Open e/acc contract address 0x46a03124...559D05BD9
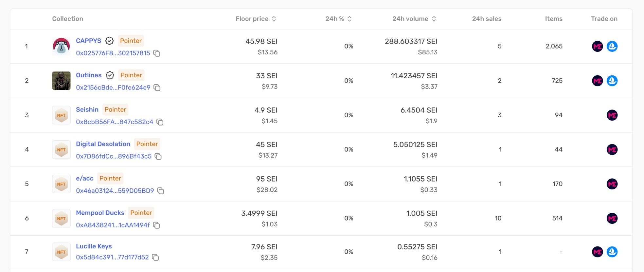 (115, 191)
